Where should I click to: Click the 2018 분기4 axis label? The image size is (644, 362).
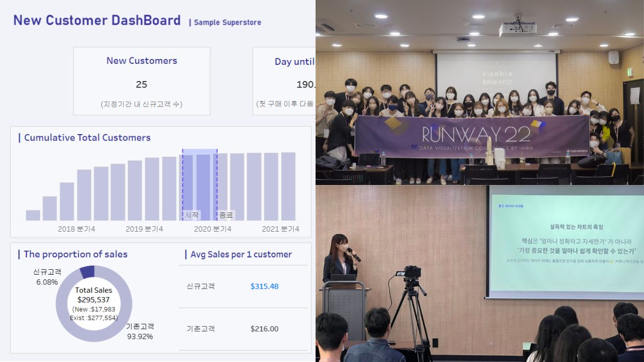(x=76, y=229)
